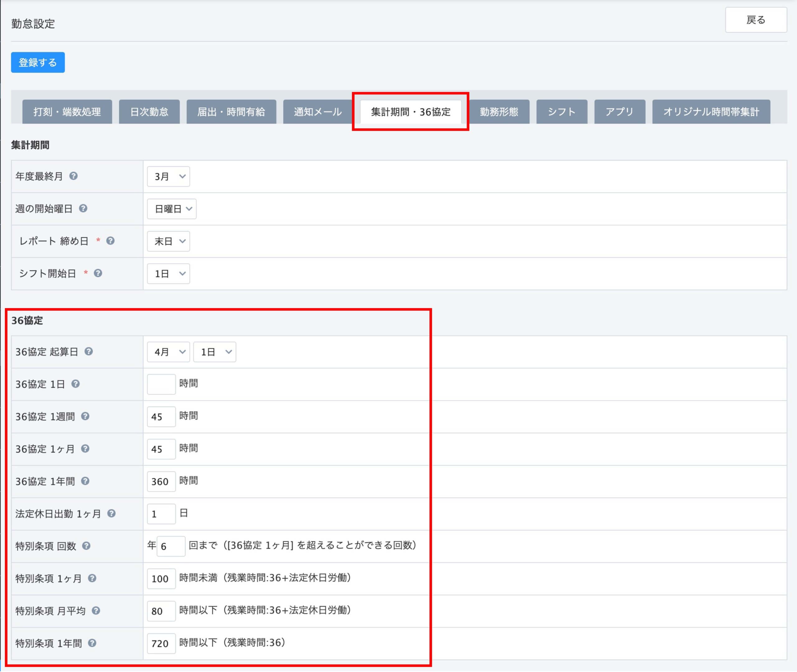797x672 pixels.
Task: Open the 36協定 起算日 month dropdown
Action: pos(168,352)
